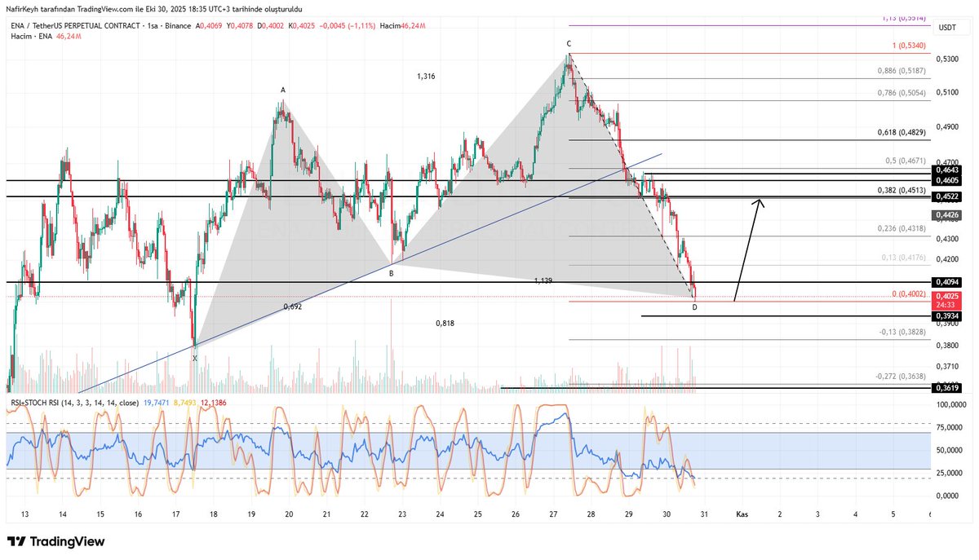This screenshot has height=560, width=979.
Task: Click the 0,4094 price tag on axis
Action: (x=948, y=282)
